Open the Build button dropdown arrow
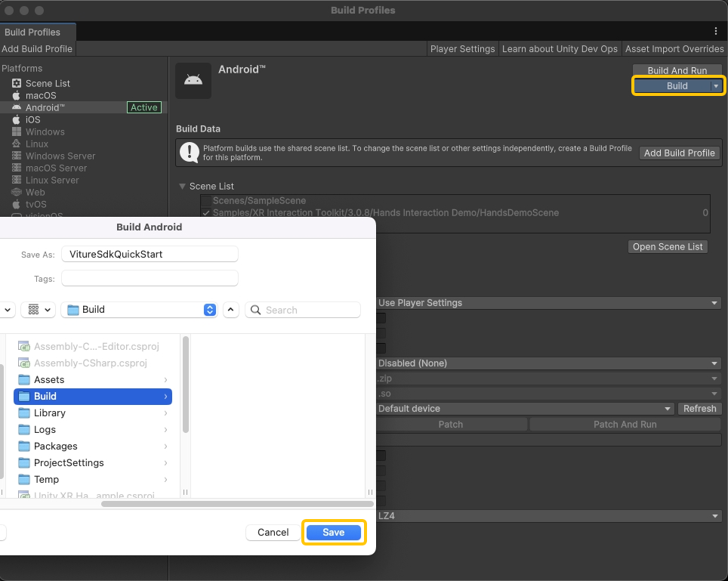This screenshot has height=581, width=728. coord(715,86)
